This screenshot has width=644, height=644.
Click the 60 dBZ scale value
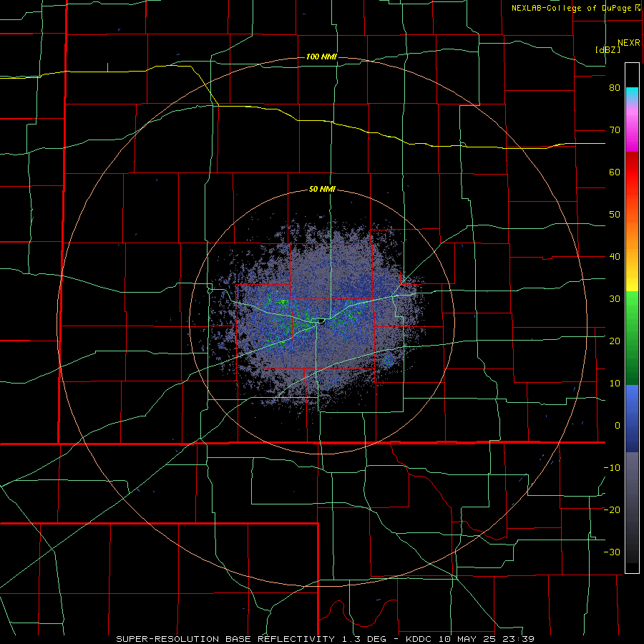tap(615, 172)
